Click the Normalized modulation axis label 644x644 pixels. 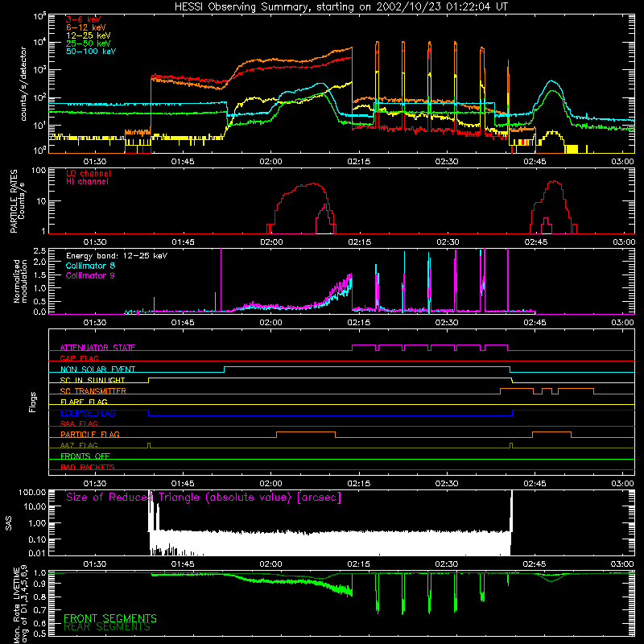(x=20, y=281)
